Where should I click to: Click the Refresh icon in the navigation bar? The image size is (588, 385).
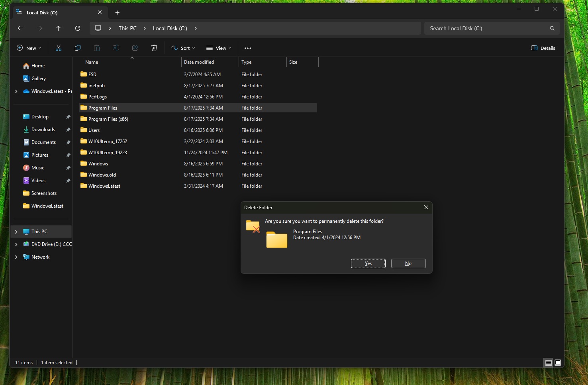point(78,28)
